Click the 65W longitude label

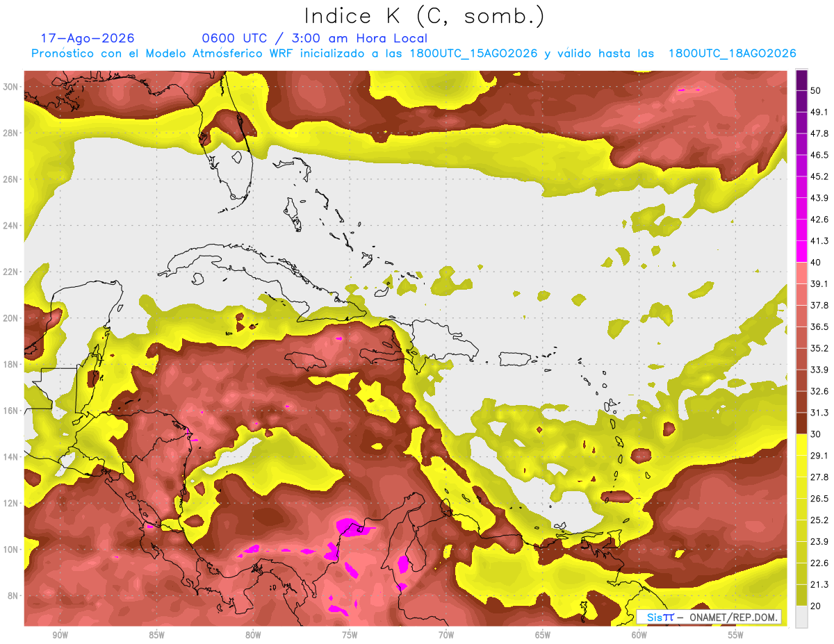pos(543,635)
